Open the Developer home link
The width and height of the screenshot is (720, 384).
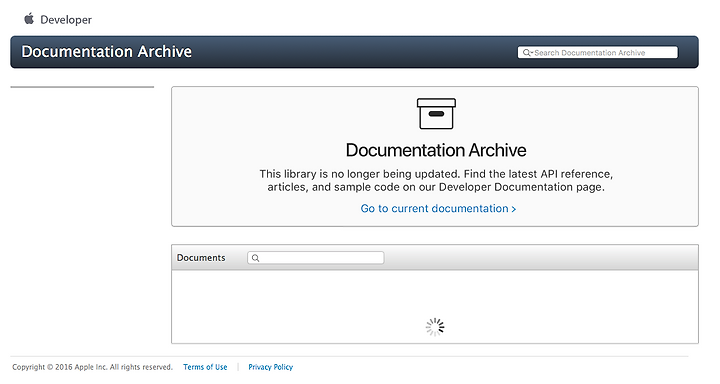coord(66,20)
